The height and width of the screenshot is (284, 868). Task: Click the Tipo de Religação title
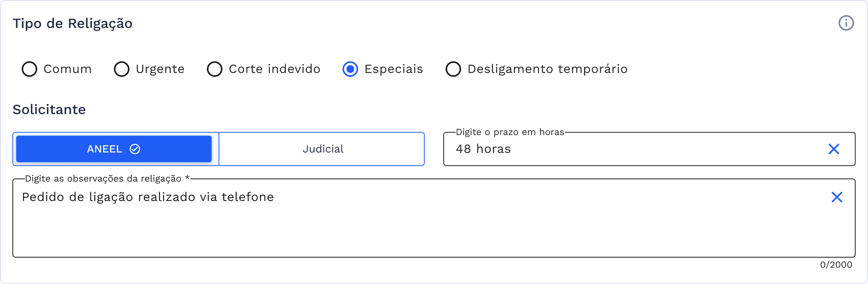pos(73,23)
